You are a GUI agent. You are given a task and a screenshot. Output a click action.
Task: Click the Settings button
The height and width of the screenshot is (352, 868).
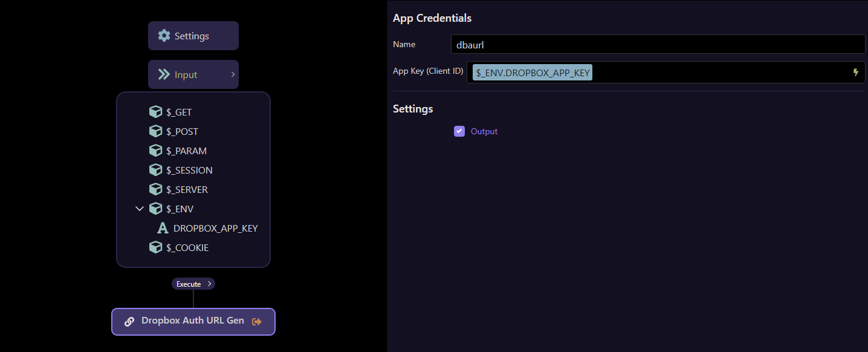click(193, 36)
